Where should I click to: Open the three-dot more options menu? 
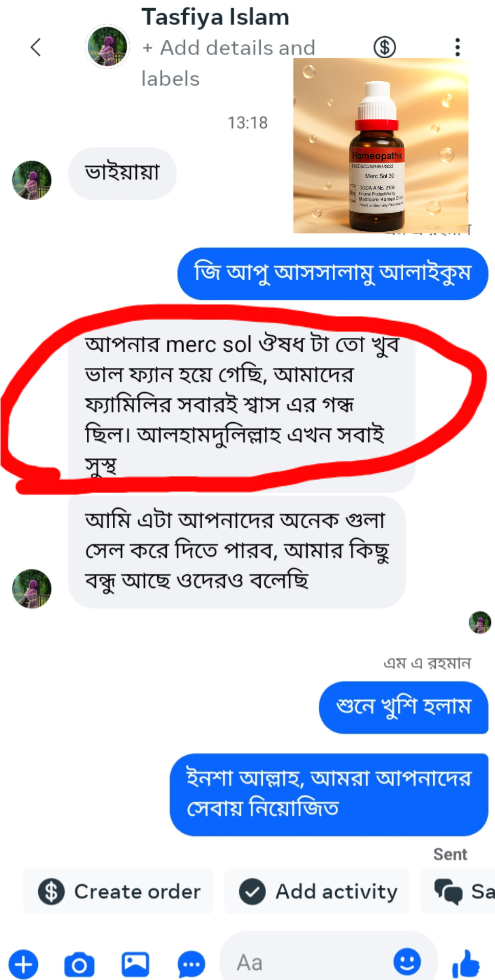click(x=457, y=47)
